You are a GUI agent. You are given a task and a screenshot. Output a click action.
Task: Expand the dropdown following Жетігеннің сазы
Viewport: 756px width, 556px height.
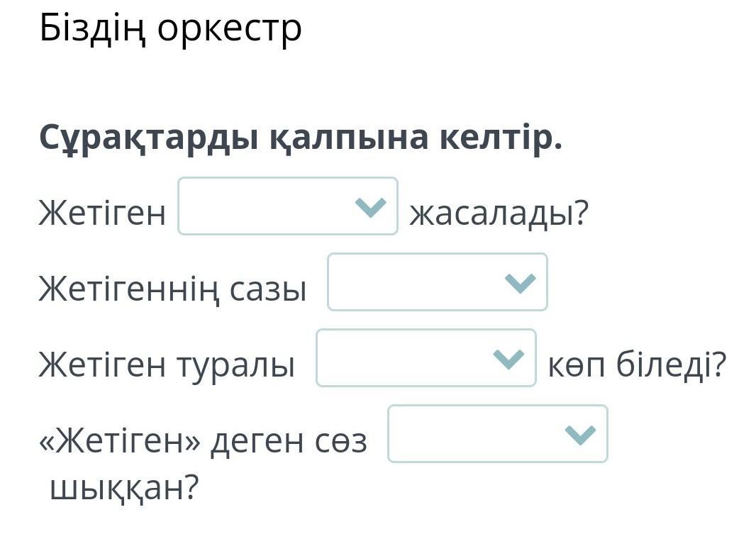pos(437,282)
